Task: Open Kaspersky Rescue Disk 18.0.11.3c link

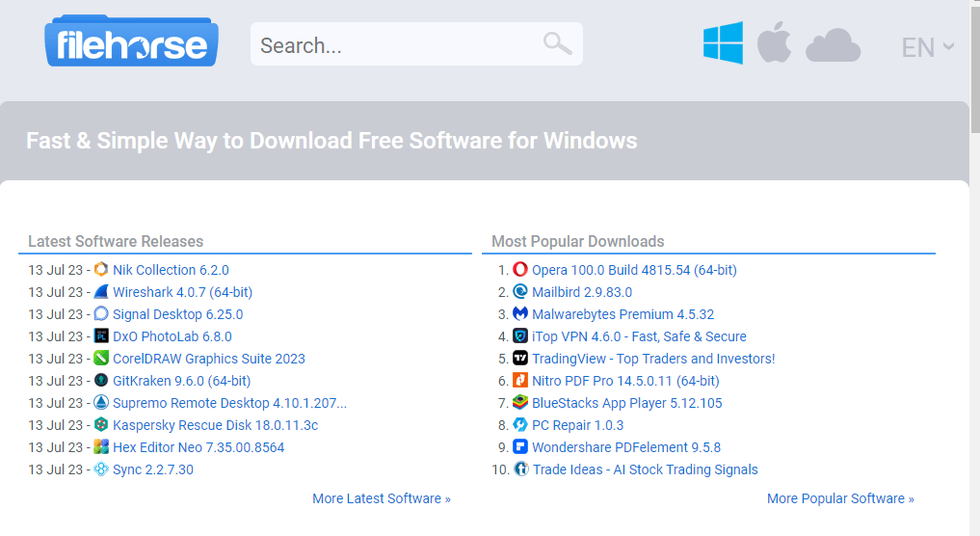Action: point(215,425)
